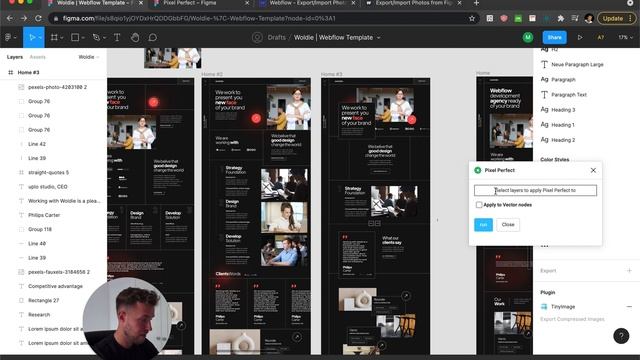Image resolution: width=640 pixels, height=360 pixels.
Task: Select the pexels-fauxels-3184656 2 layer
Action: (59, 272)
